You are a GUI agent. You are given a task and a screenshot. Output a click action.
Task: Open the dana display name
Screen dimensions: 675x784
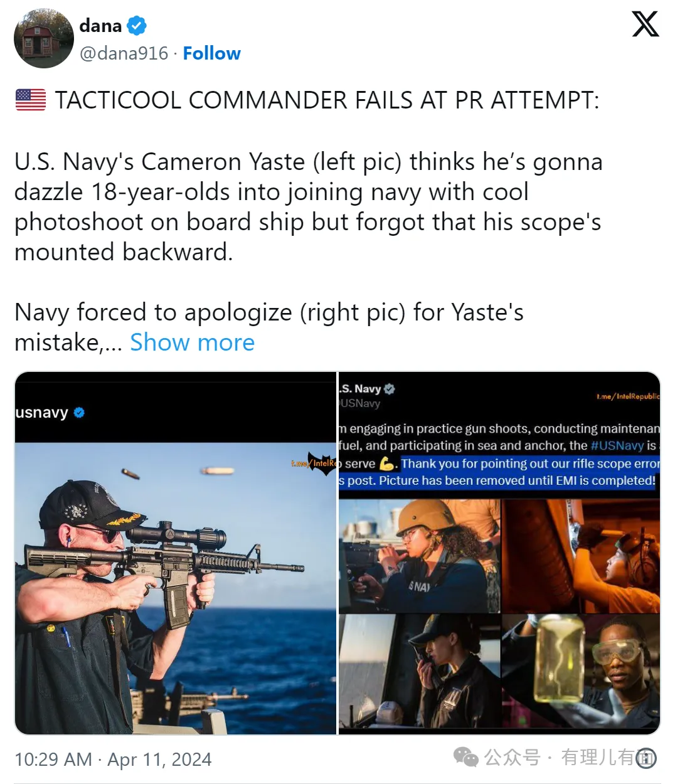[100, 26]
